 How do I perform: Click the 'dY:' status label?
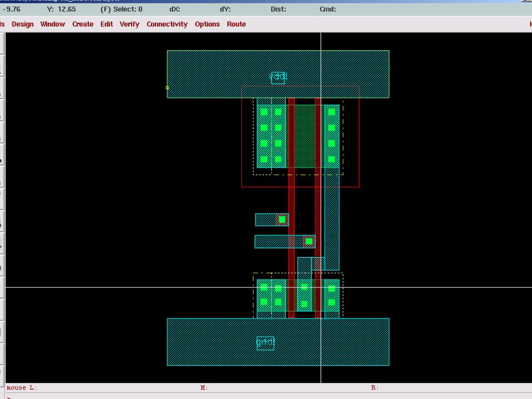tap(225, 9)
